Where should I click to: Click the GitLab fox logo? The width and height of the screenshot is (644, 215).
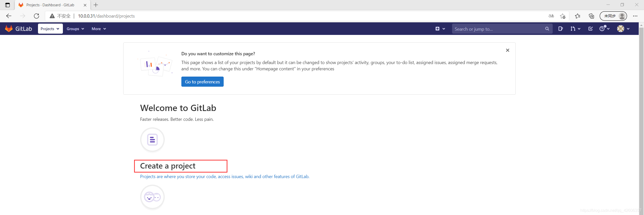pyautogui.click(x=9, y=29)
